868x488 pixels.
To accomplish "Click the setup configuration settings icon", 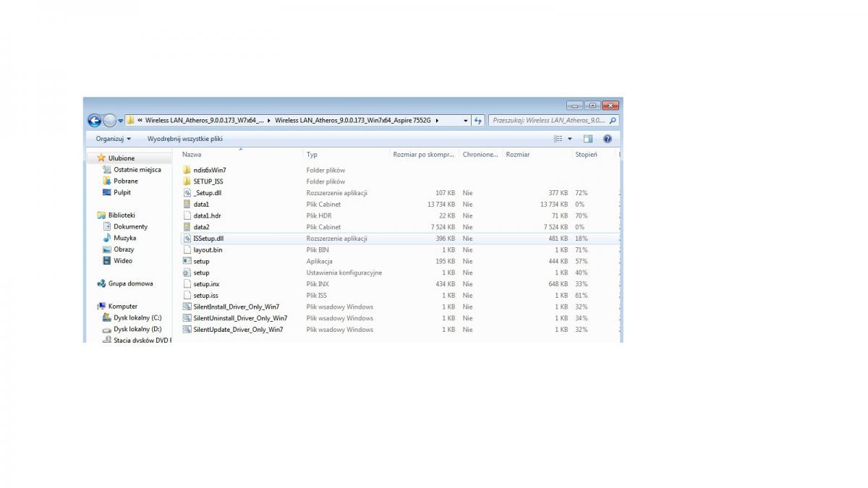I will (x=187, y=273).
